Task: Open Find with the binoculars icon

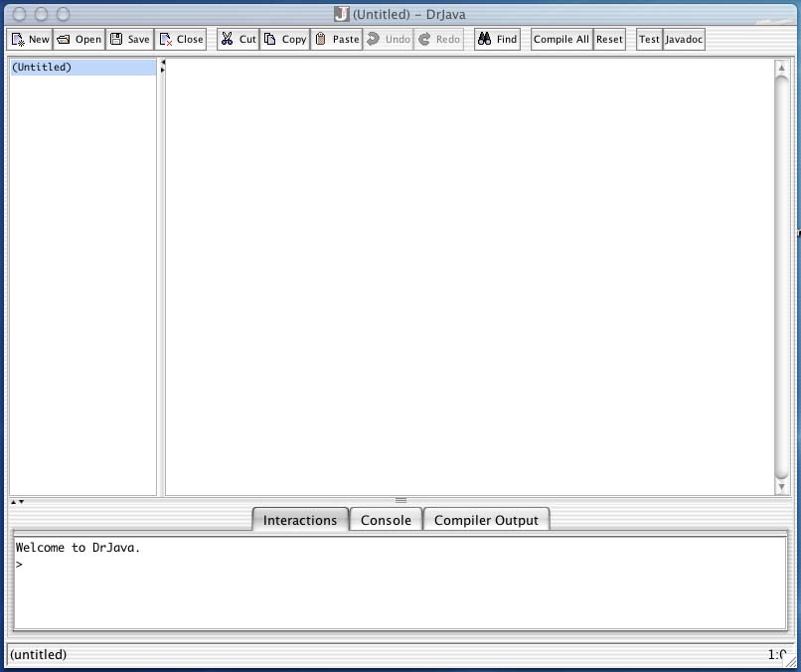Action: pos(485,40)
